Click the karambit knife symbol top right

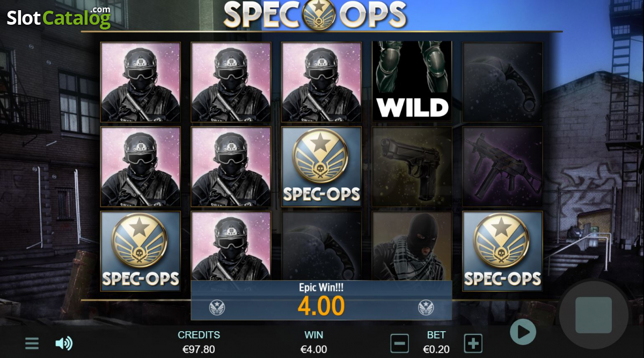502,82
